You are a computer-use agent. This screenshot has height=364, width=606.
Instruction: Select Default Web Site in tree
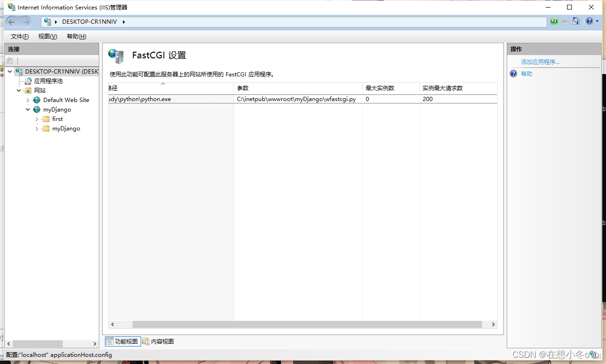click(x=66, y=100)
